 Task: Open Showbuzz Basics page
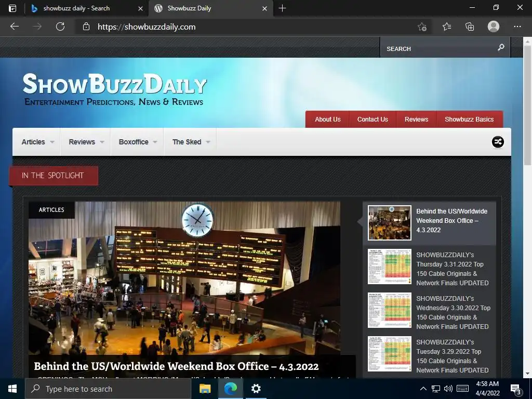pyautogui.click(x=469, y=119)
